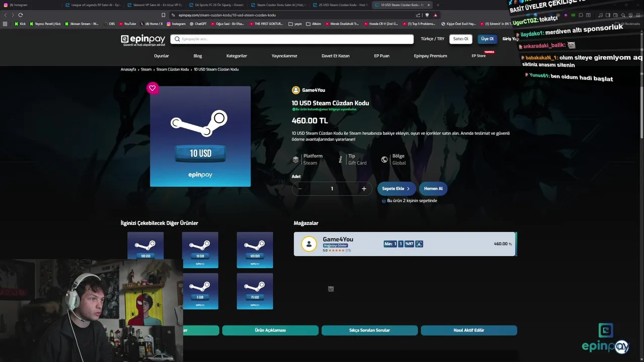644x362 pixels.
Task: Click the epinpay logo in header
Action: tap(142, 40)
